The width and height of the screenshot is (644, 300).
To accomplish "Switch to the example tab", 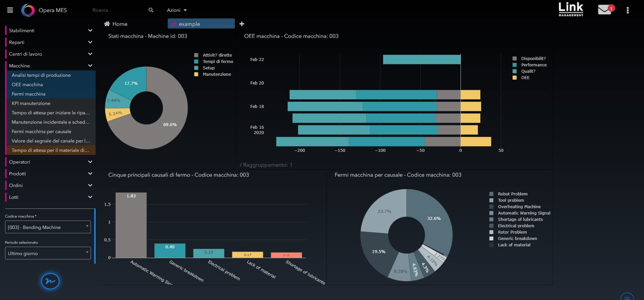I will tap(201, 24).
